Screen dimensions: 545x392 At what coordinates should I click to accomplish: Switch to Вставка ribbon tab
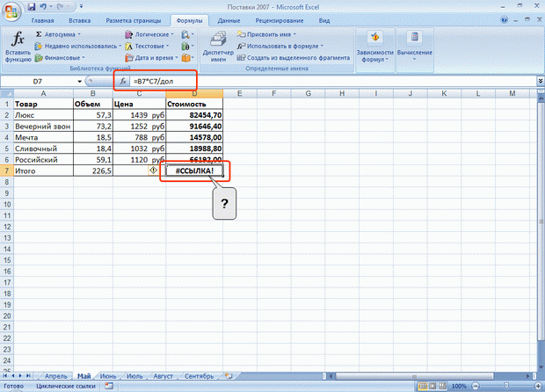click(80, 20)
